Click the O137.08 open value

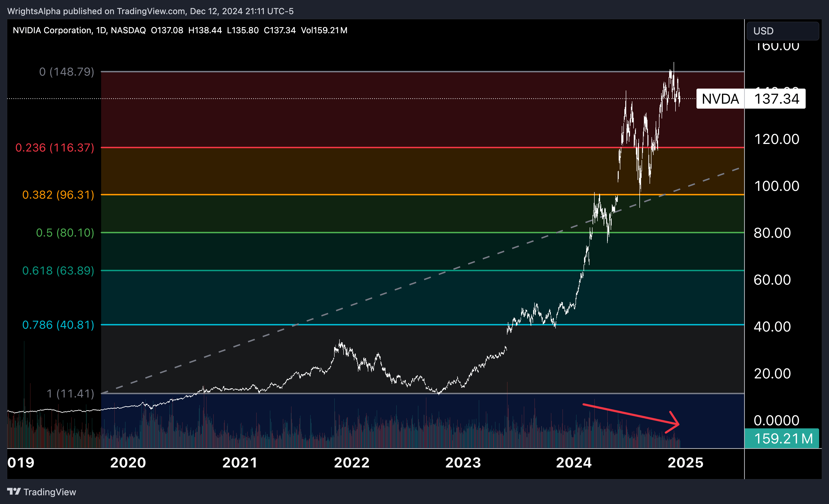(x=167, y=30)
